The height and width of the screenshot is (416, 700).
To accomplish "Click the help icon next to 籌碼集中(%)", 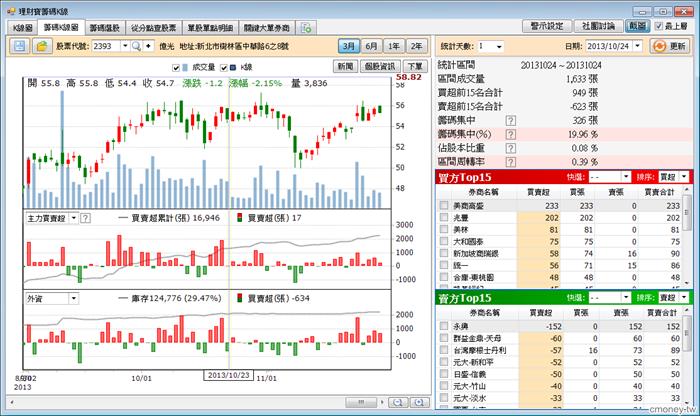I will point(510,133).
